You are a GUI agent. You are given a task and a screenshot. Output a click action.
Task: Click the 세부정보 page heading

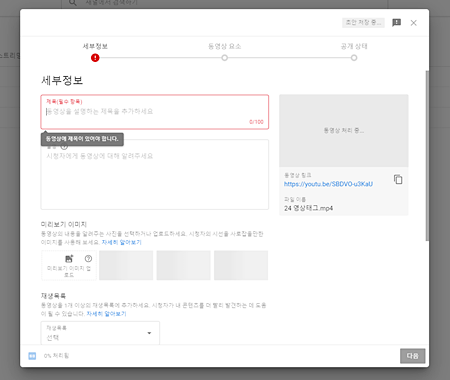62,80
